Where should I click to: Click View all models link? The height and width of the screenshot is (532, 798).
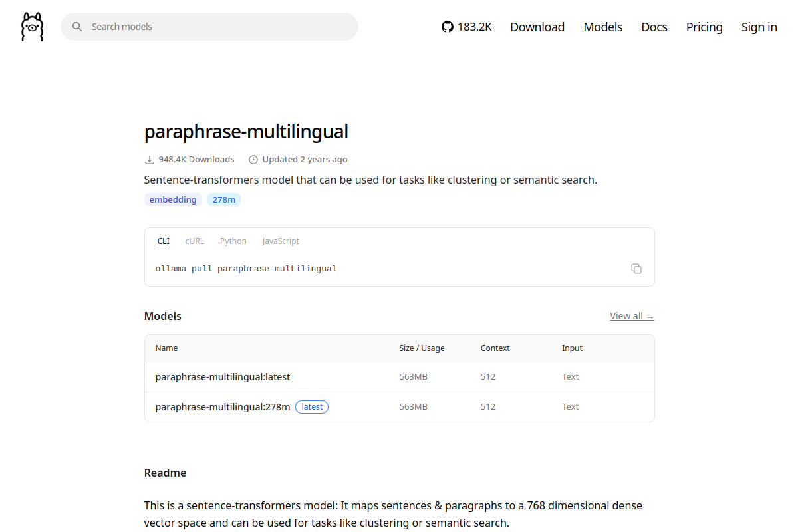pyautogui.click(x=632, y=316)
